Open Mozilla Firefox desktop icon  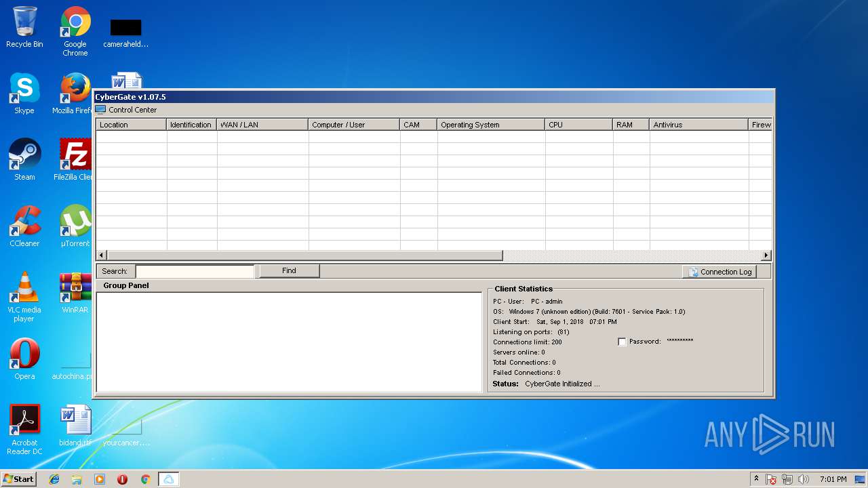tap(75, 94)
